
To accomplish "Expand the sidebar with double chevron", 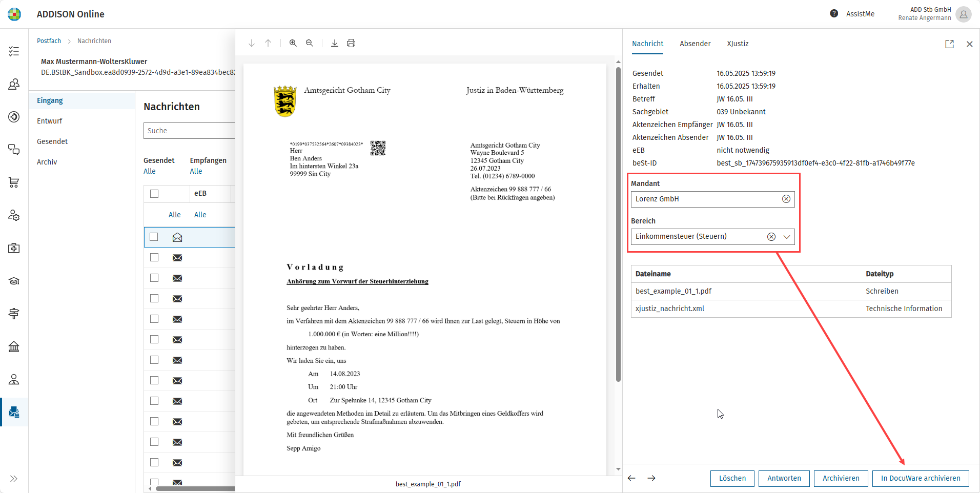I will click(x=14, y=479).
